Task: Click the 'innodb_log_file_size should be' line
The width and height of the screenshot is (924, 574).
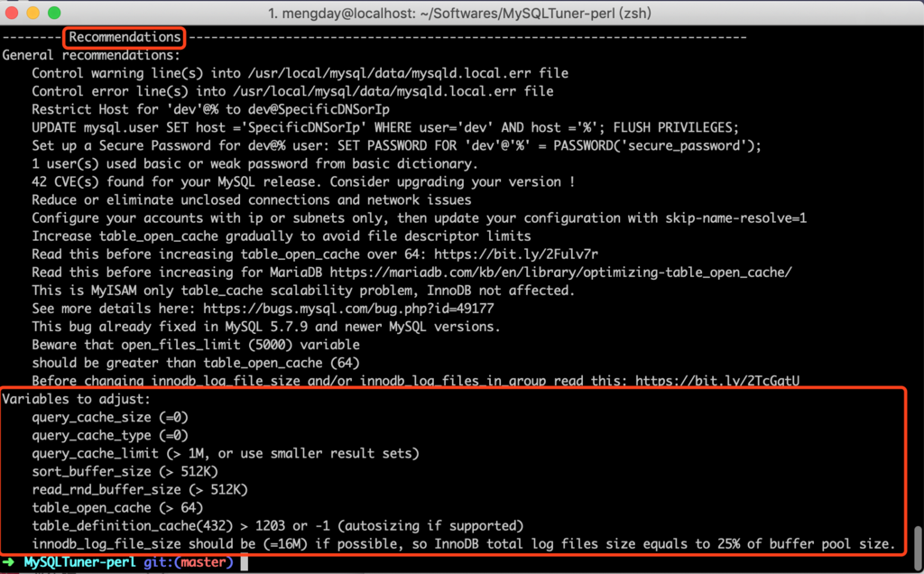Action: click(464, 544)
